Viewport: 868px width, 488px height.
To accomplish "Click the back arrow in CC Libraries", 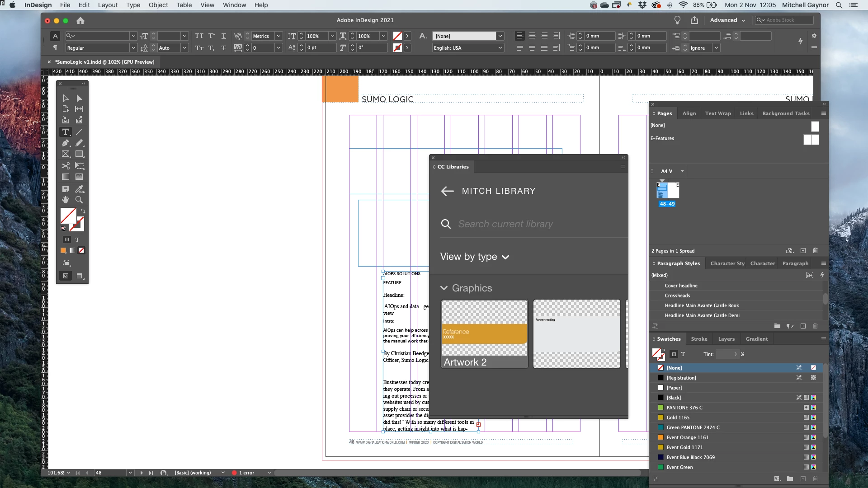I will tap(447, 191).
